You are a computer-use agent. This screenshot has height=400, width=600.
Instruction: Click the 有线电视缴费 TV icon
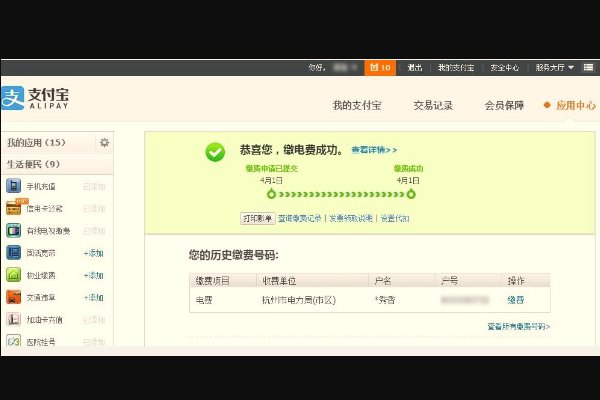click(x=13, y=230)
